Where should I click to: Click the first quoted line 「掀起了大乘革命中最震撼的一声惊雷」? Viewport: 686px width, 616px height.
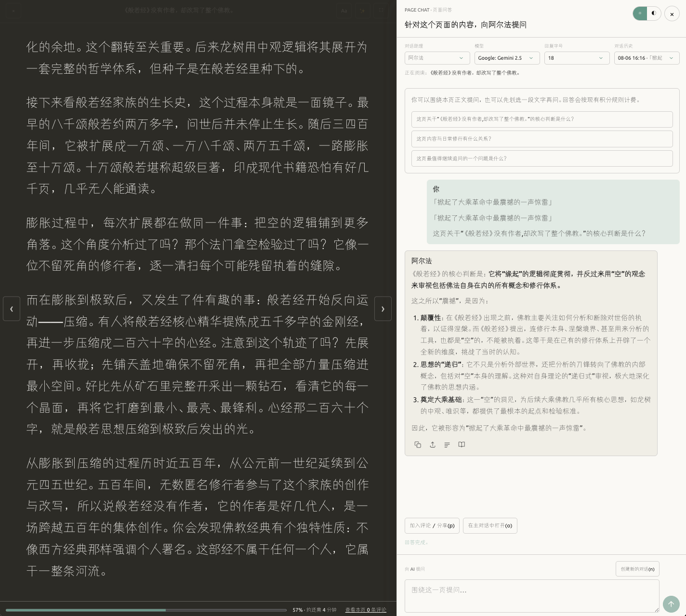493,202
